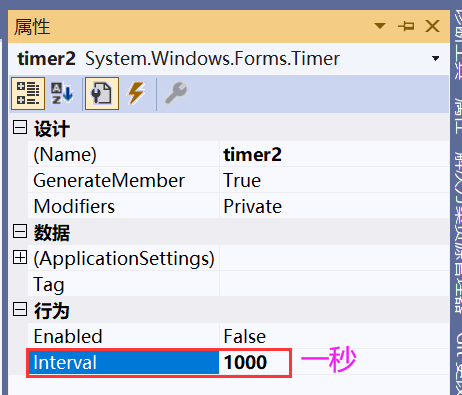The width and height of the screenshot is (462, 395).
Task: Select the GenerateMember property label
Action: tap(109, 180)
